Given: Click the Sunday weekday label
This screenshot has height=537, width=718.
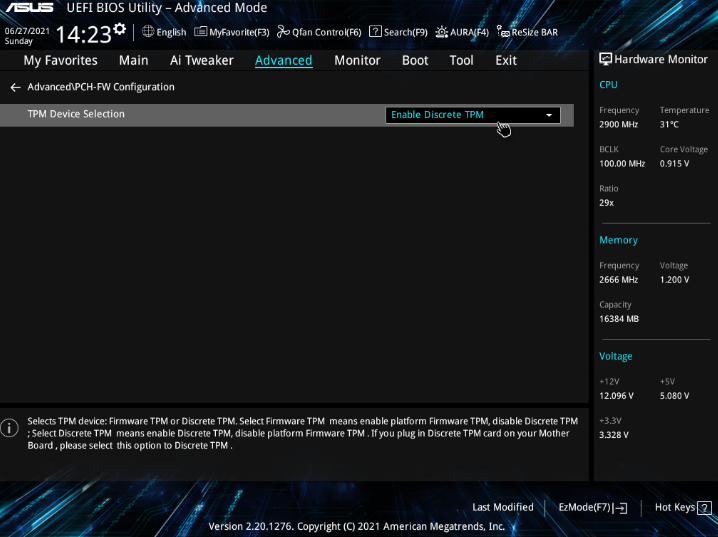Looking at the screenshot, I should (x=18, y=41).
